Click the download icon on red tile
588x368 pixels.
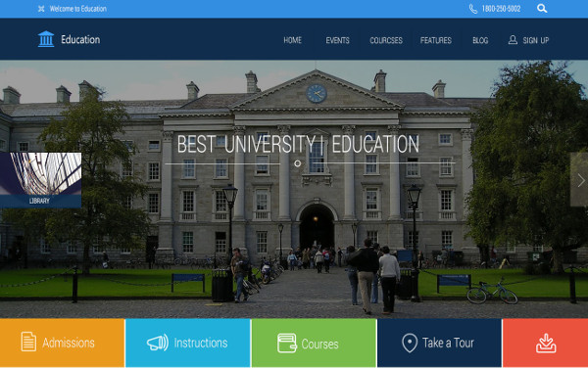coord(546,343)
